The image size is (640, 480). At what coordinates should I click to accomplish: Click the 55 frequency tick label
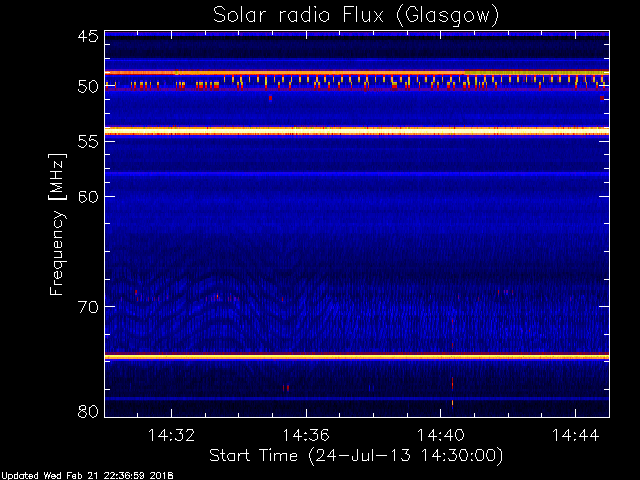click(x=88, y=142)
